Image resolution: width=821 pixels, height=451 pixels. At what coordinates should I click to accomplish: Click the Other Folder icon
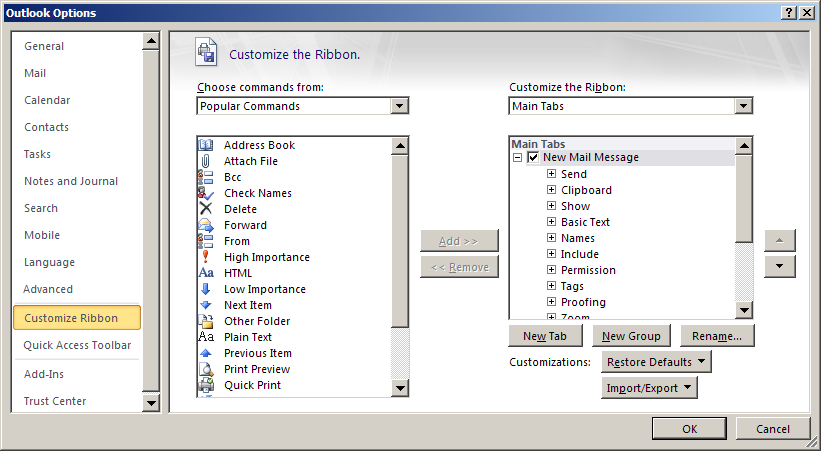[x=206, y=321]
